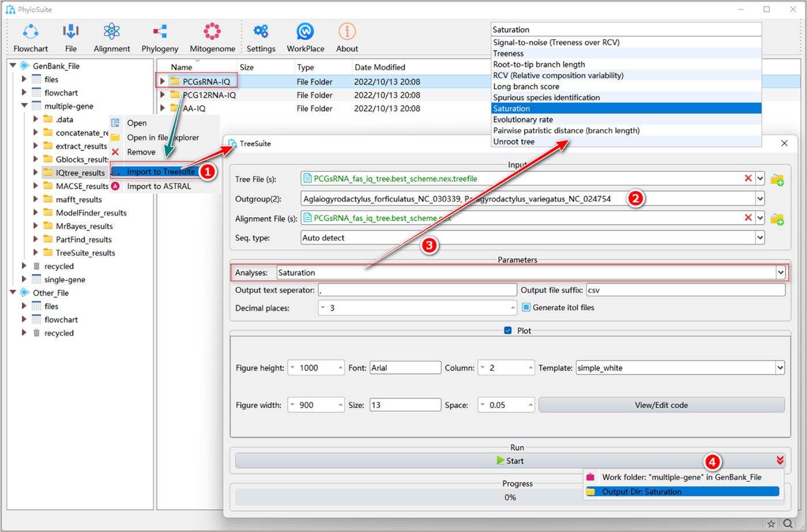The image size is (807, 532).
Task: Open the Alignment File dropdown arrow
Action: pyautogui.click(x=760, y=218)
